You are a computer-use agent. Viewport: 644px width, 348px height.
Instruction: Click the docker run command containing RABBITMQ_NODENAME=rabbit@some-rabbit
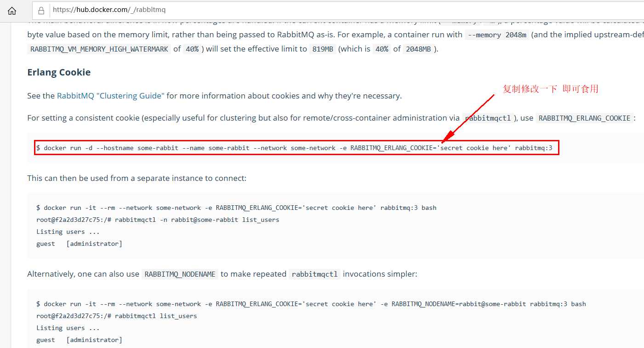point(311,304)
